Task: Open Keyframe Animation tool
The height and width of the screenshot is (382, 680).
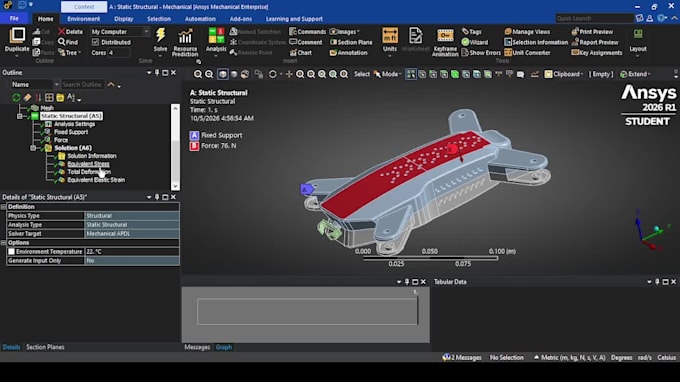Action: click(445, 42)
